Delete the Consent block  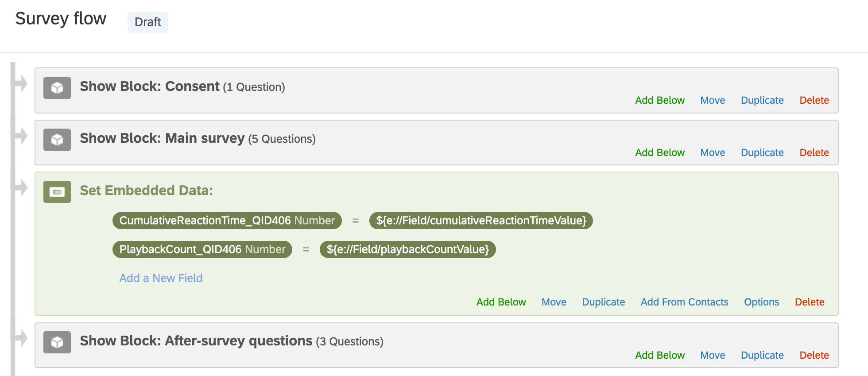pos(814,100)
